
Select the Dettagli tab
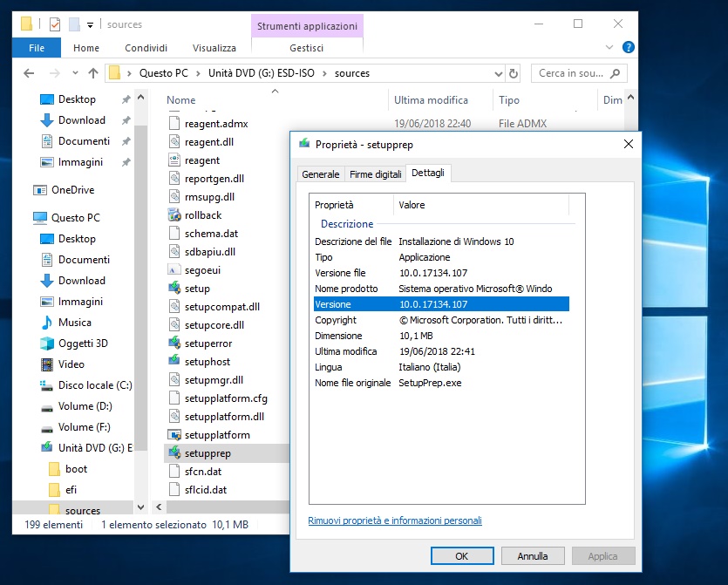point(428,173)
